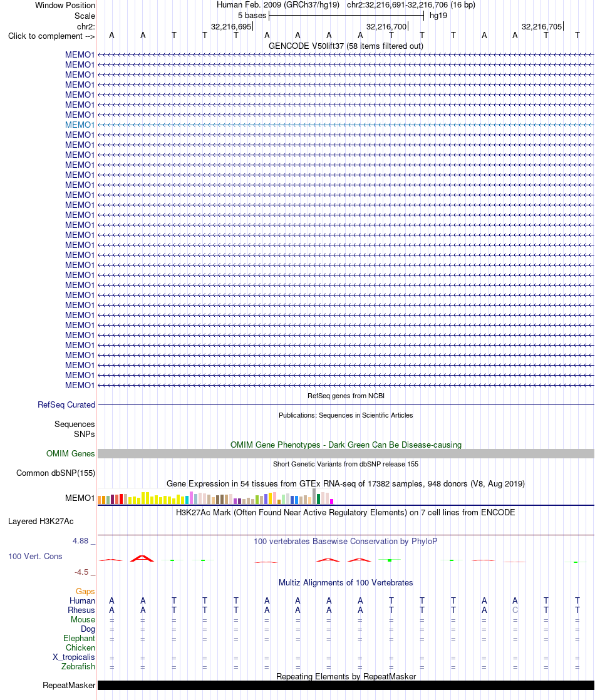Open the GTEx tissue expression bar chart

click(x=215, y=497)
